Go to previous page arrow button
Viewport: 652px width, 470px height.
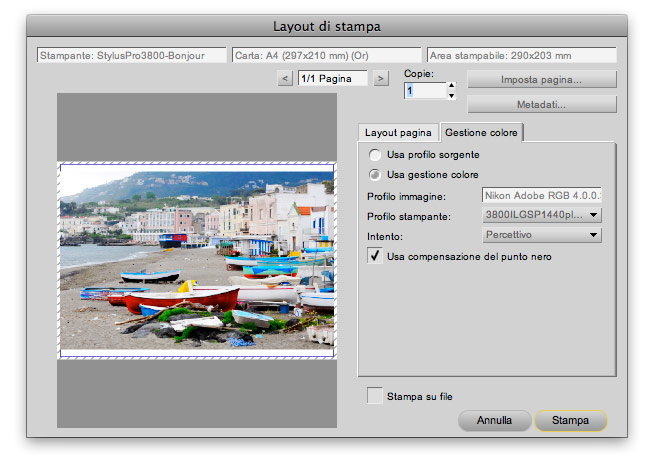tap(285, 78)
